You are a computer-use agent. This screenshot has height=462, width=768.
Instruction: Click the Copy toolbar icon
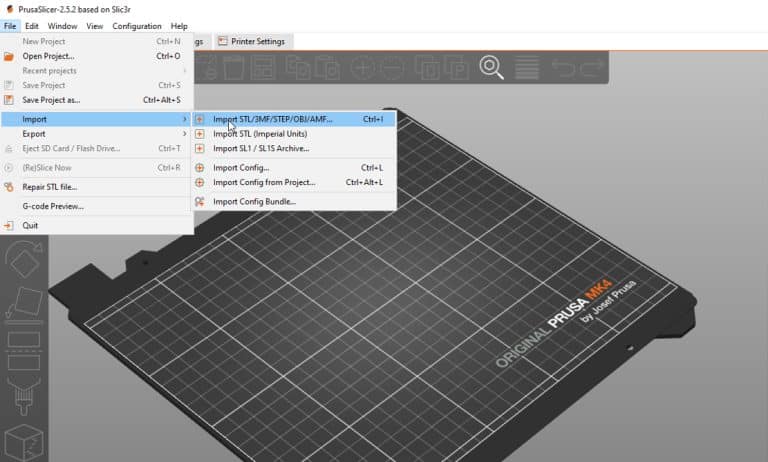298,68
